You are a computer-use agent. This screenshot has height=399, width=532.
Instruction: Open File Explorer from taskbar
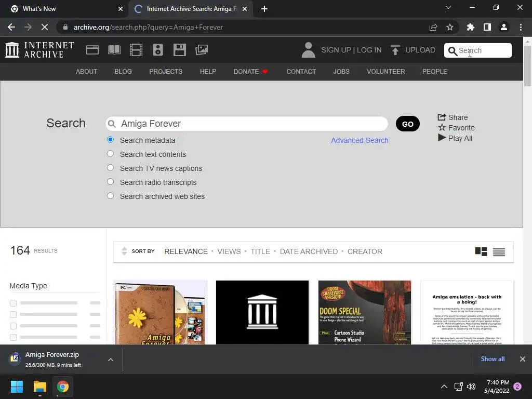[39, 387]
